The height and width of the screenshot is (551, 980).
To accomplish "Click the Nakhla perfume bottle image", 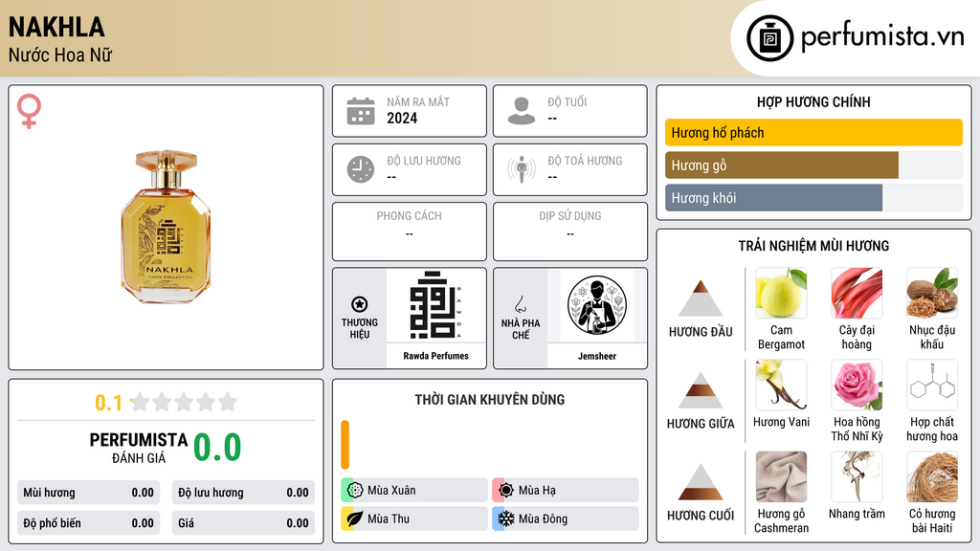I will [x=167, y=227].
